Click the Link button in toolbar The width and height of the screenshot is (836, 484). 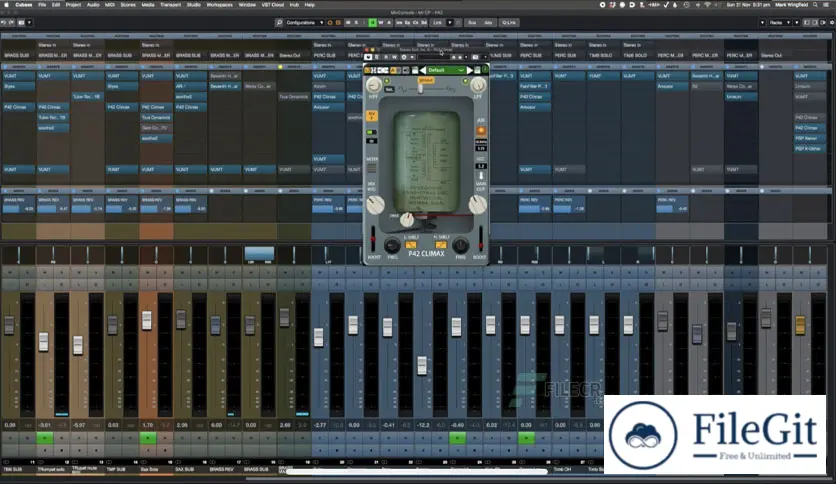(438, 22)
